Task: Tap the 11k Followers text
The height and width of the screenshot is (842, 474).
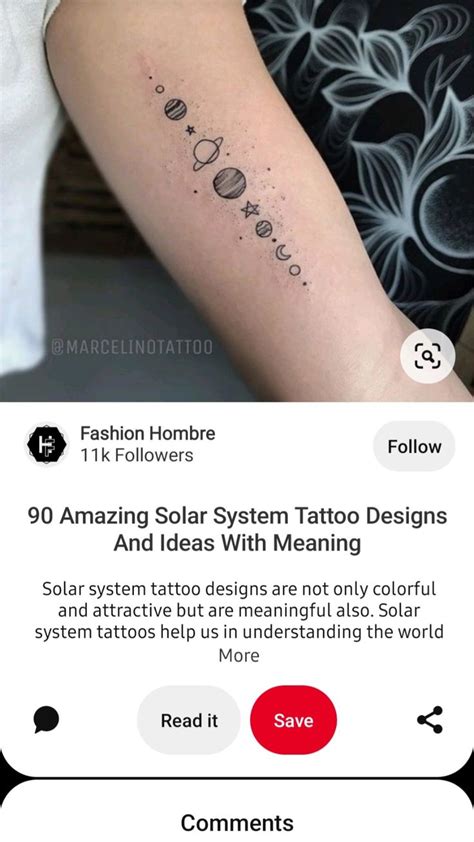Action: (136, 455)
